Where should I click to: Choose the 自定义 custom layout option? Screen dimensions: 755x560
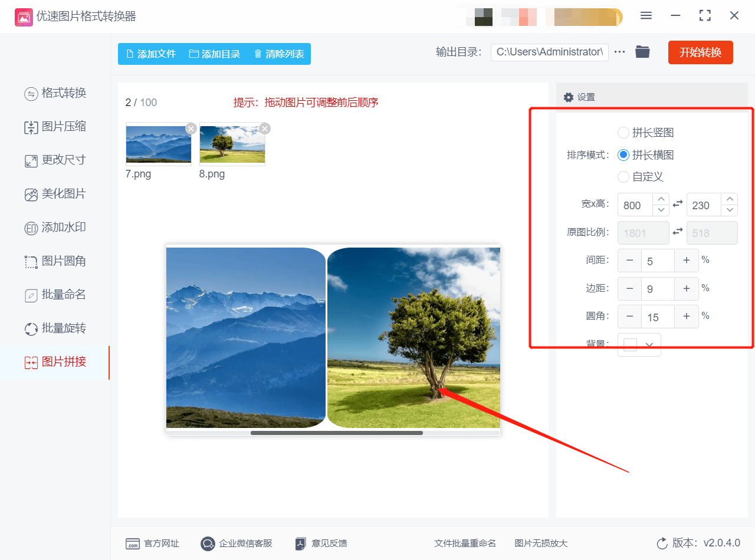pyautogui.click(x=623, y=177)
